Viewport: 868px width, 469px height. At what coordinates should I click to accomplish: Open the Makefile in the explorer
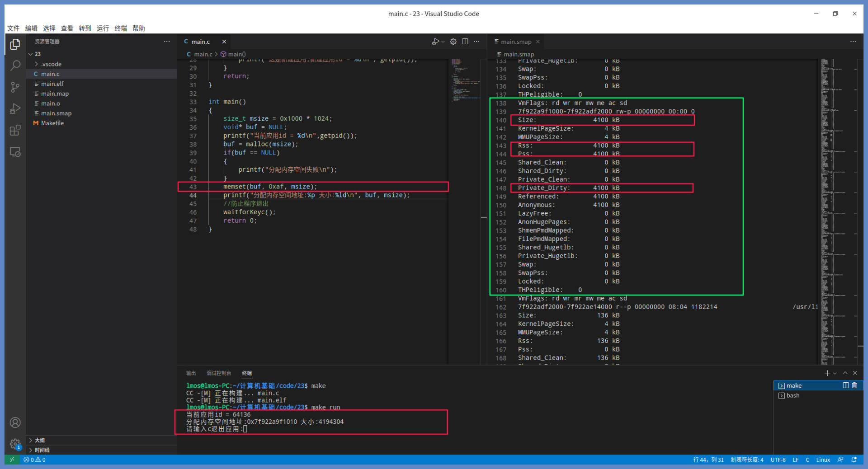[52, 123]
